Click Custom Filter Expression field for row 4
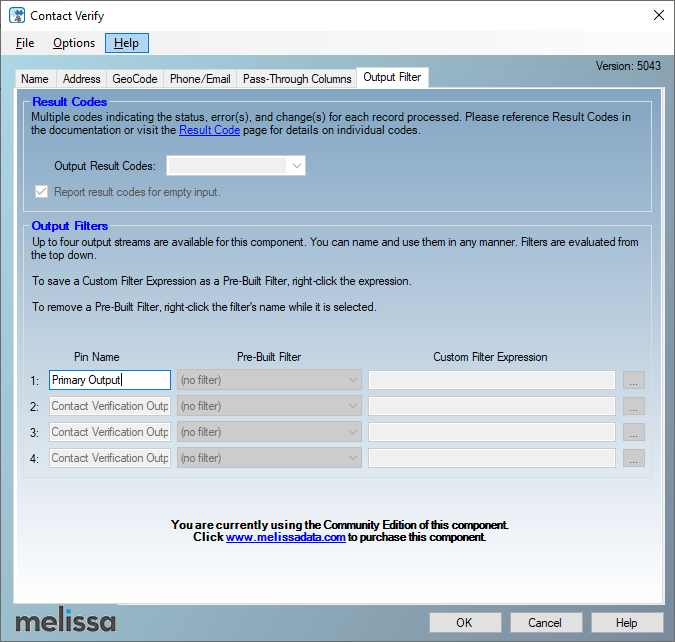 click(x=492, y=458)
